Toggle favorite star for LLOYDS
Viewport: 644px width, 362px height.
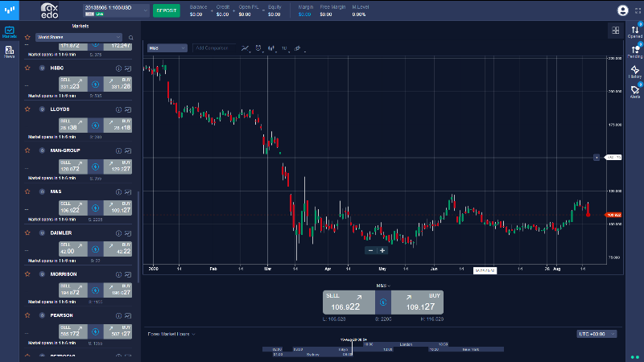click(x=27, y=109)
